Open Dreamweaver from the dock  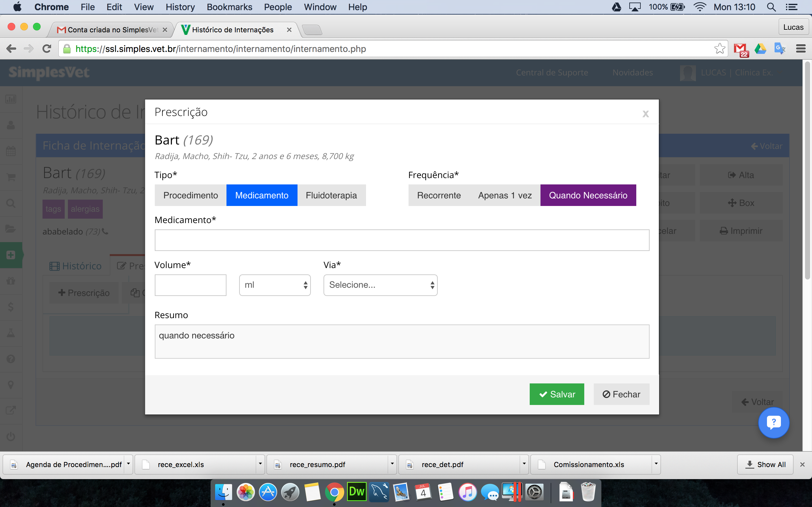(x=356, y=492)
